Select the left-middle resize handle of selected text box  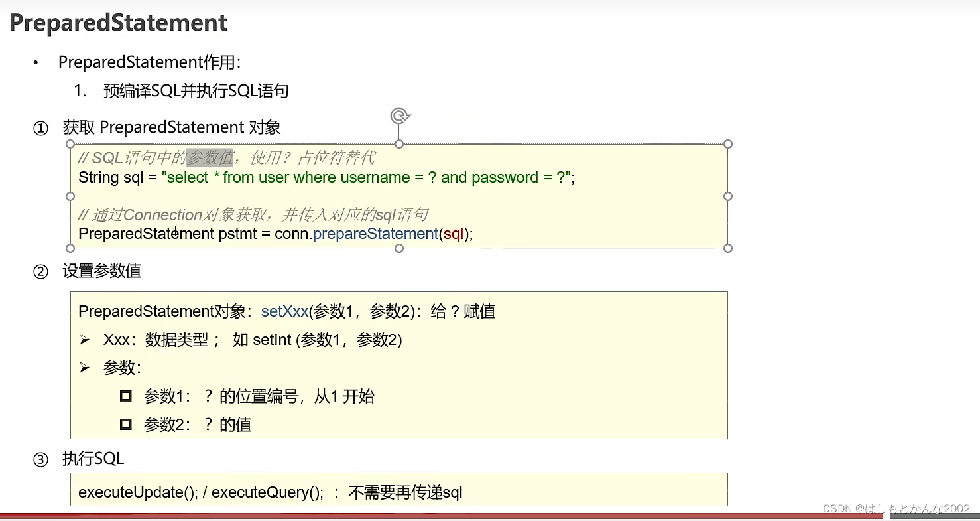70,196
